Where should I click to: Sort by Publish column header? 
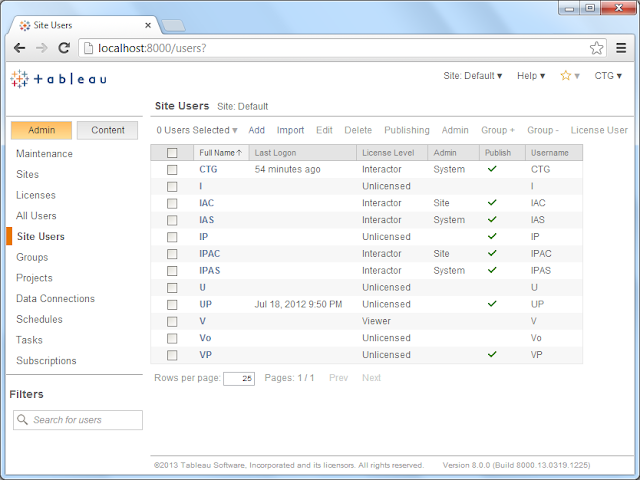502,153
